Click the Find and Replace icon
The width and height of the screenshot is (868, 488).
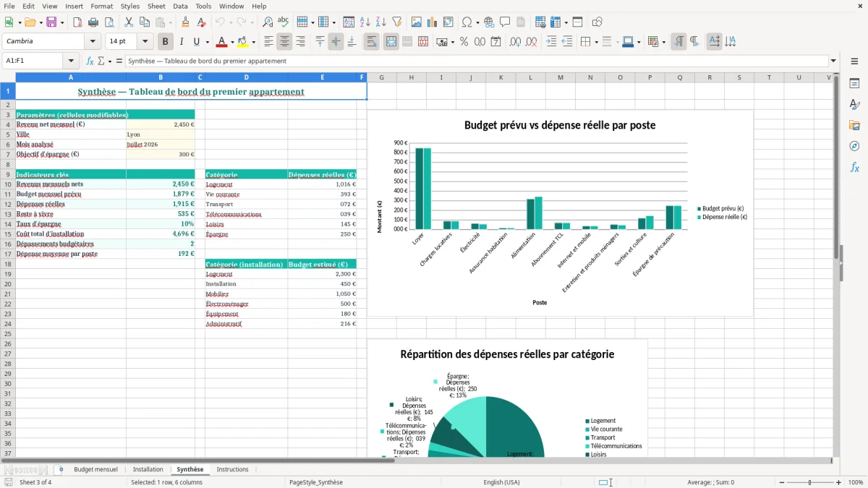point(268,22)
